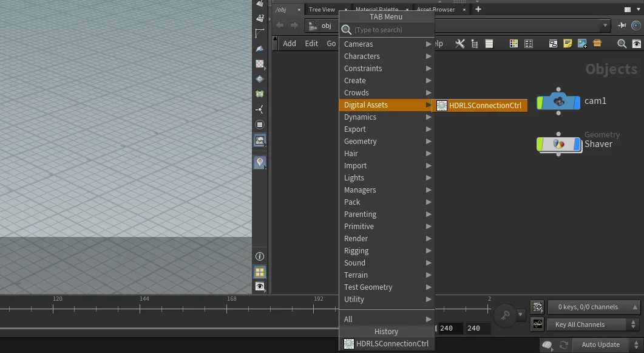This screenshot has width=644, height=353.
Task: Toggle the map pin viewport display option
Action: [260, 162]
